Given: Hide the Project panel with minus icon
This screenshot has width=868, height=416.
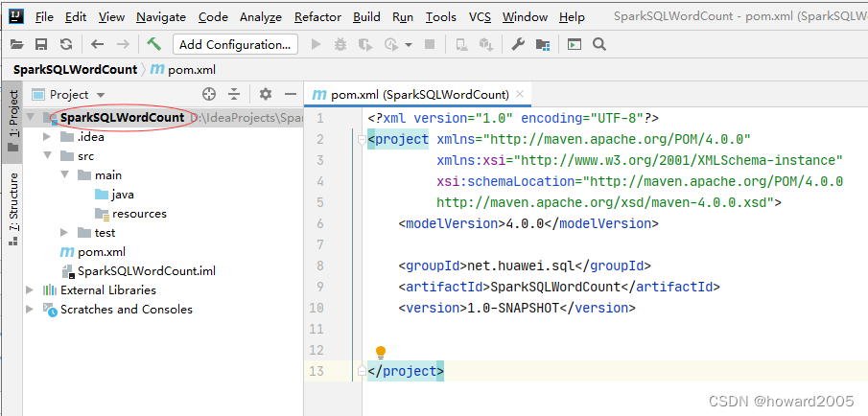Looking at the screenshot, I should tap(291, 94).
